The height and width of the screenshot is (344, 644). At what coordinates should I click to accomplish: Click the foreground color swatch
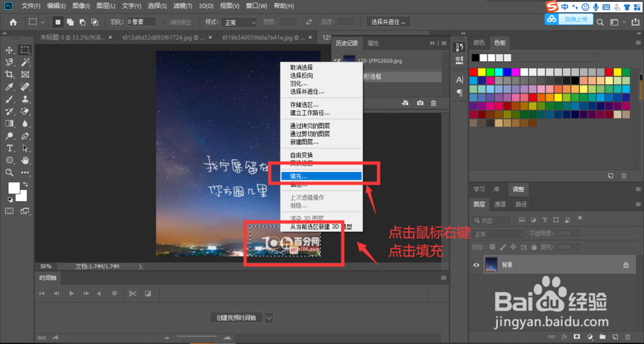point(14,188)
